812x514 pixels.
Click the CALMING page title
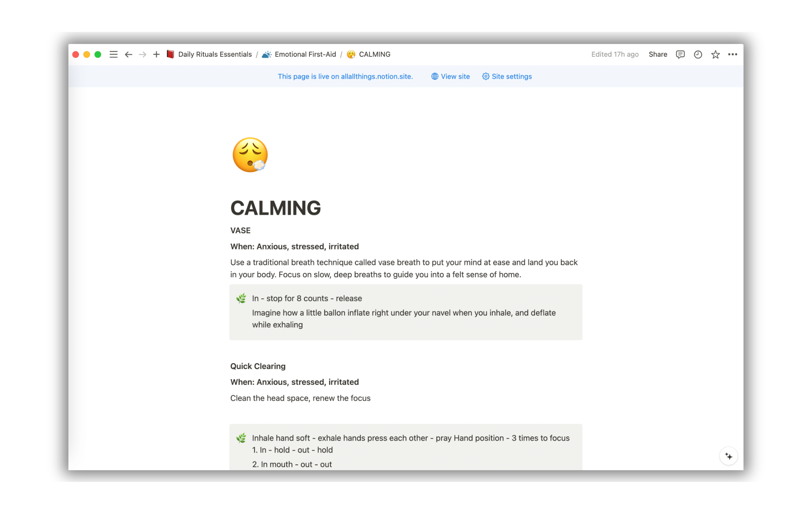click(x=276, y=208)
